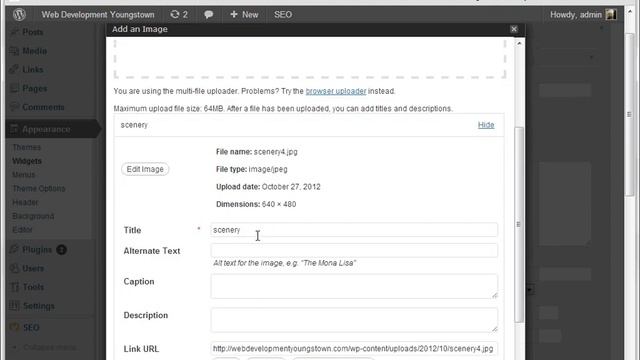Open Editor under Appearance

pos(22,230)
